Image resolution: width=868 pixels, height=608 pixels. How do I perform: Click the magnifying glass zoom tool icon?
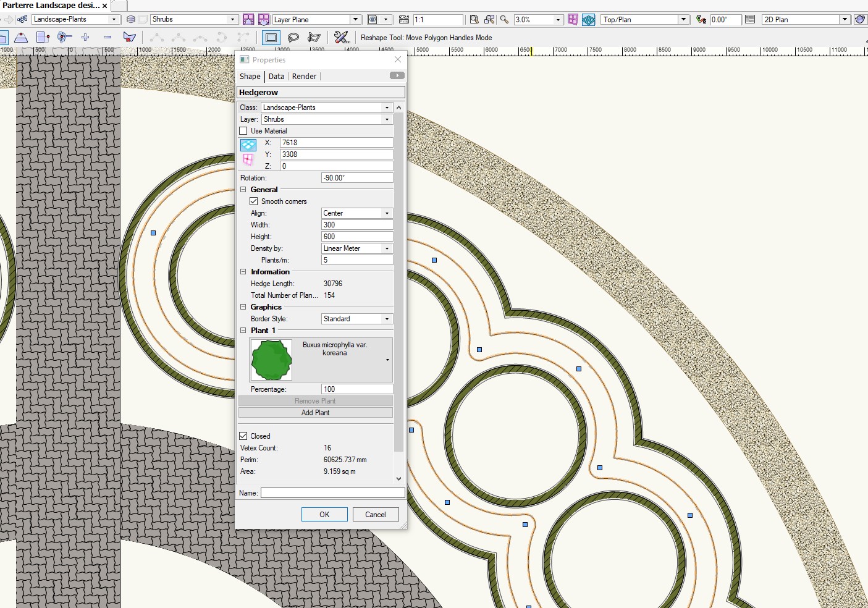pyautogui.click(x=503, y=19)
